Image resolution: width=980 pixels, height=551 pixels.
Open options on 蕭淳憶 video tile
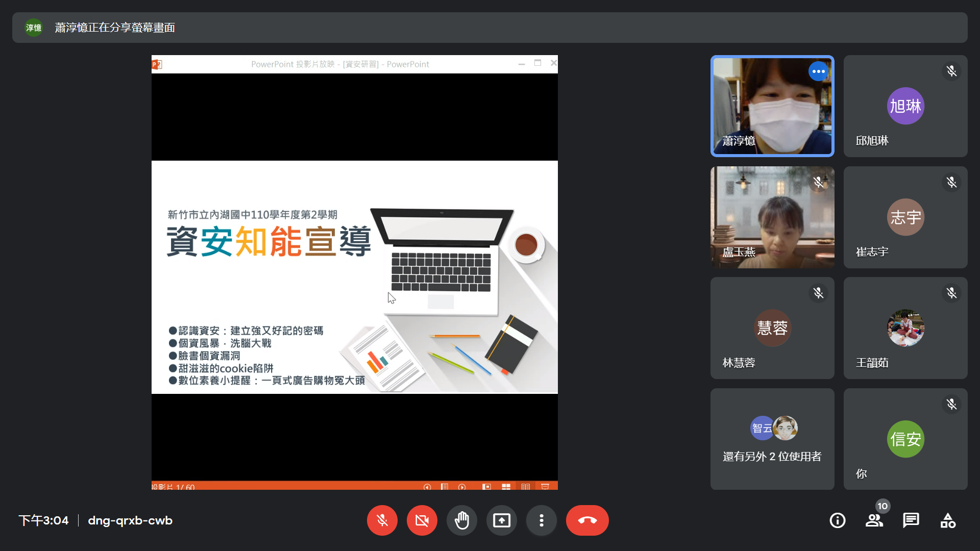(818, 71)
